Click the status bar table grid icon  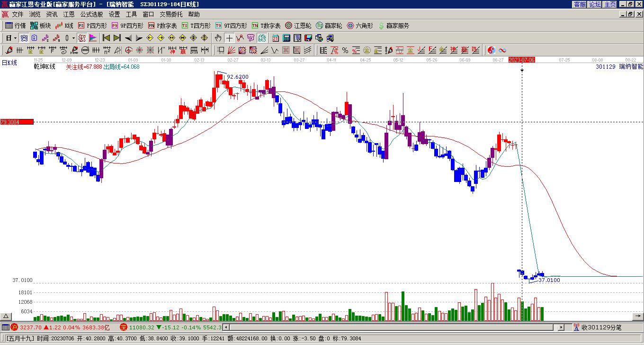(x=5, y=327)
